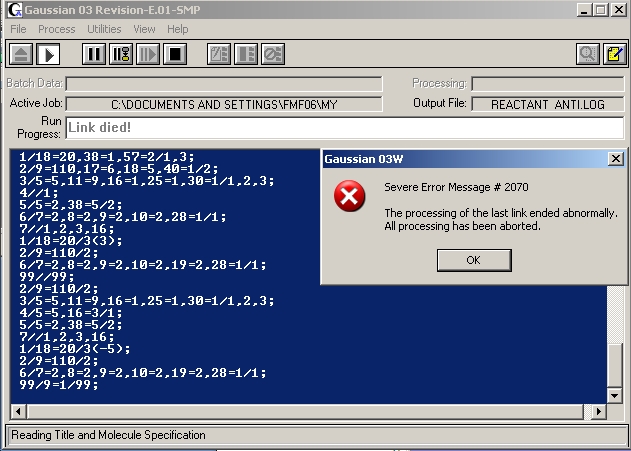Viewport: 631px width, 451px height.
Task: Start the job with the Run arrow icon
Action: point(48,54)
